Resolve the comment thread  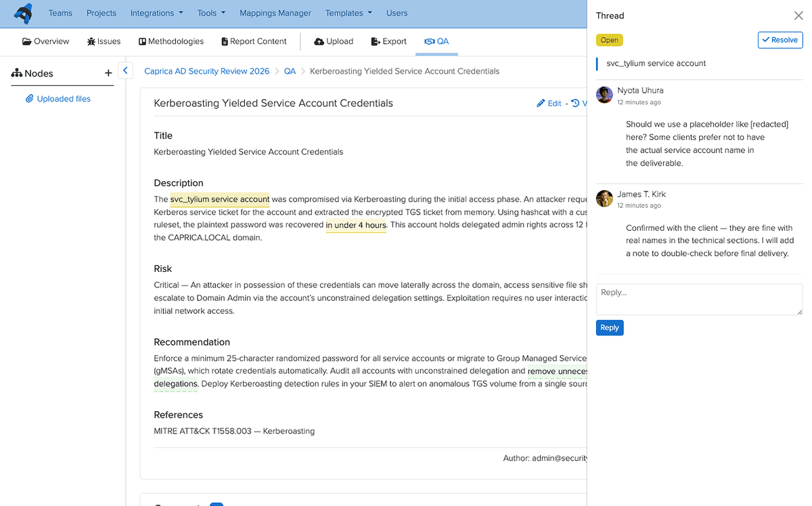click(780, 40)
